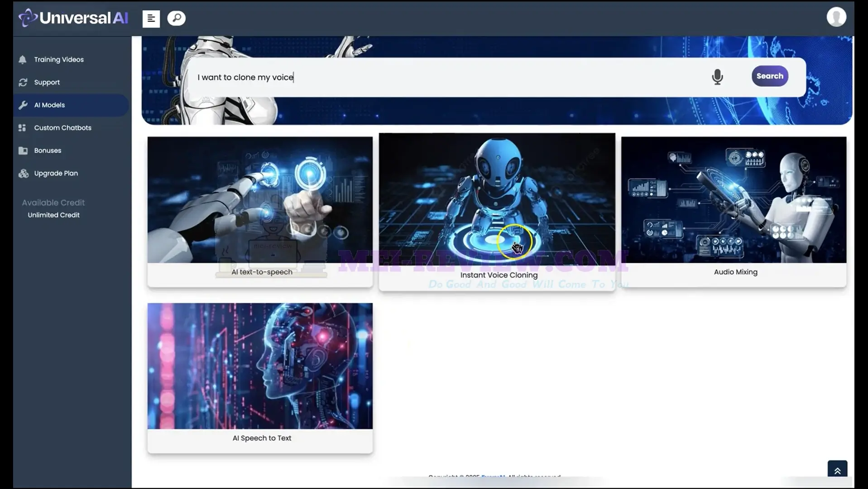Open the AI text-to-speech card
Image resolution: width=868 pixels, height=489 pixels.
(x=260, y=212)
